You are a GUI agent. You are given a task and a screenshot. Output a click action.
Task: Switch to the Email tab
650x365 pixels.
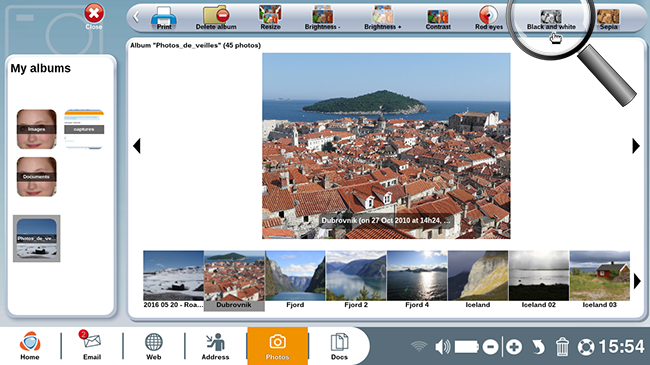92,345
